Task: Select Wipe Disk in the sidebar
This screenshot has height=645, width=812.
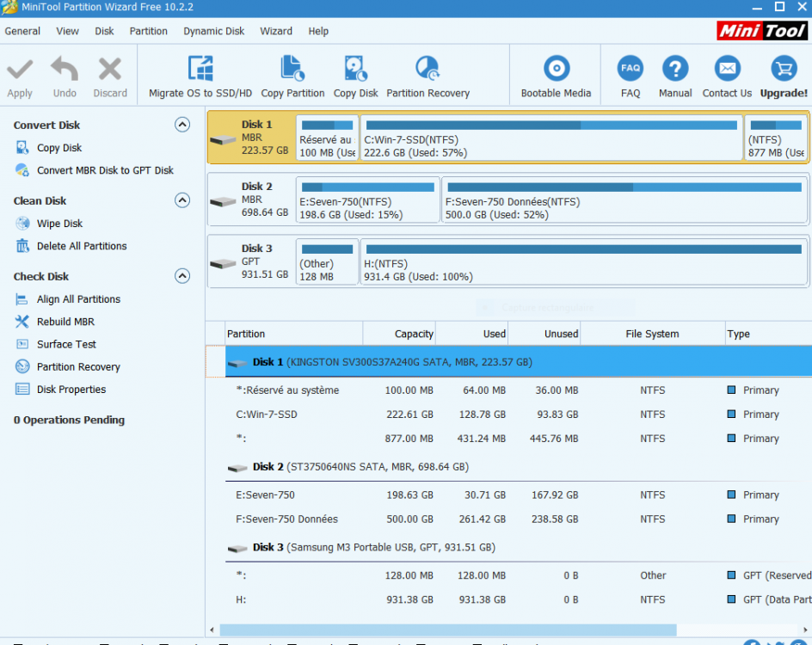Action: click(59, 224)
